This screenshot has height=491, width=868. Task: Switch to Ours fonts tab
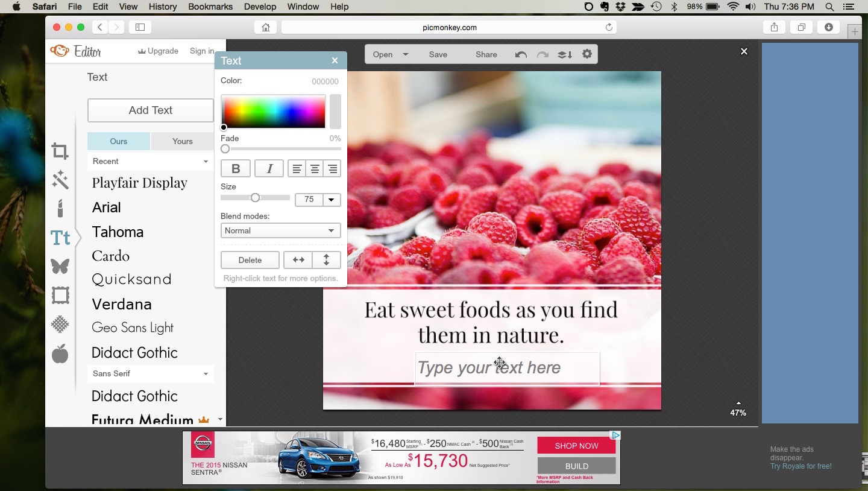point(119,141)
